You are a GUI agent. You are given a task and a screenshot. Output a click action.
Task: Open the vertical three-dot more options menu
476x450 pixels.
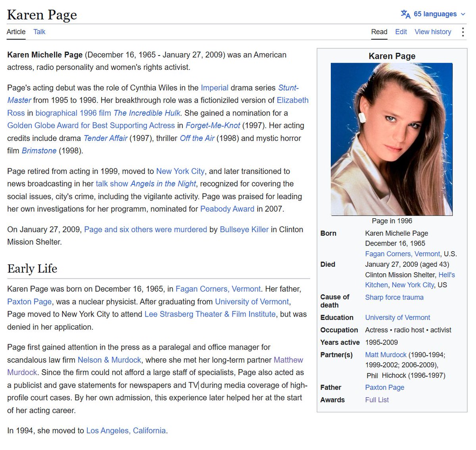pos(463,32)
